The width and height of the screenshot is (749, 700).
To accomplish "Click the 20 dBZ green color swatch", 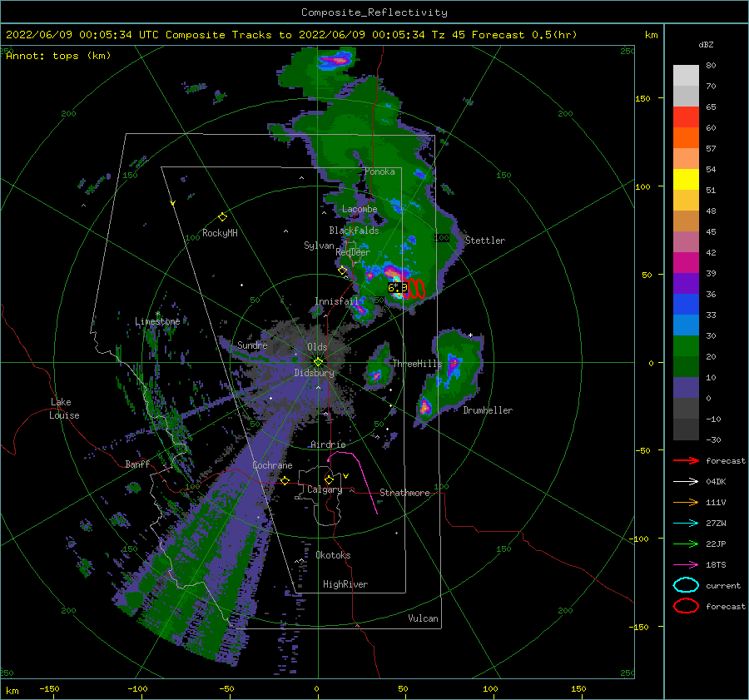I will [686, 346].
